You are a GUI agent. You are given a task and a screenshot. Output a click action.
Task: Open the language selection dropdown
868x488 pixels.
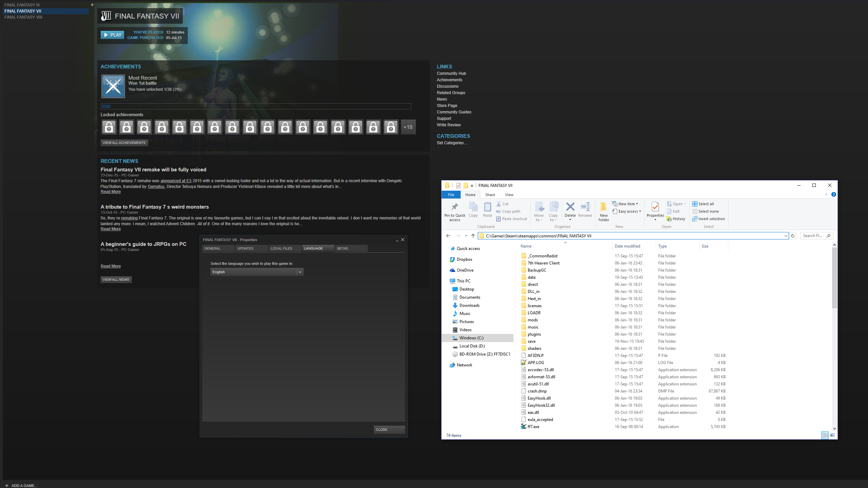[257, 272]
